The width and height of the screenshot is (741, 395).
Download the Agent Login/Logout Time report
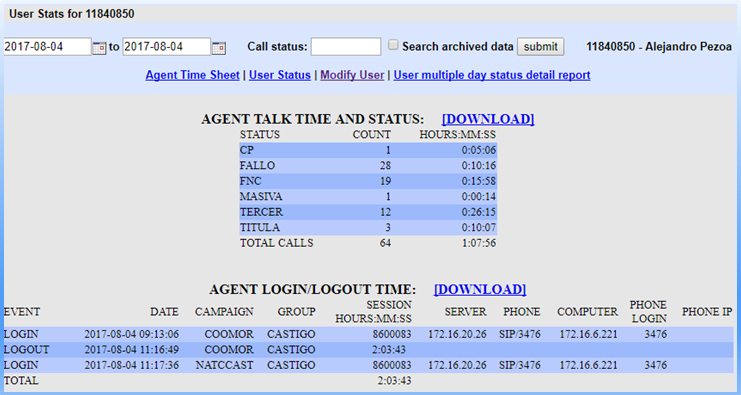[480, 289]
